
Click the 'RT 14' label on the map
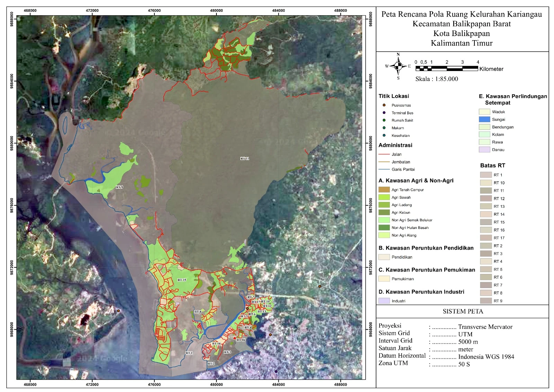coord(216,344)
